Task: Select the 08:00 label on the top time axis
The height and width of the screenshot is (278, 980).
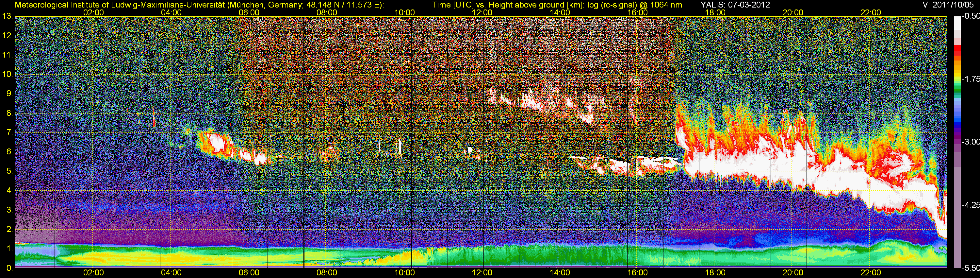Action: [327, 12]
